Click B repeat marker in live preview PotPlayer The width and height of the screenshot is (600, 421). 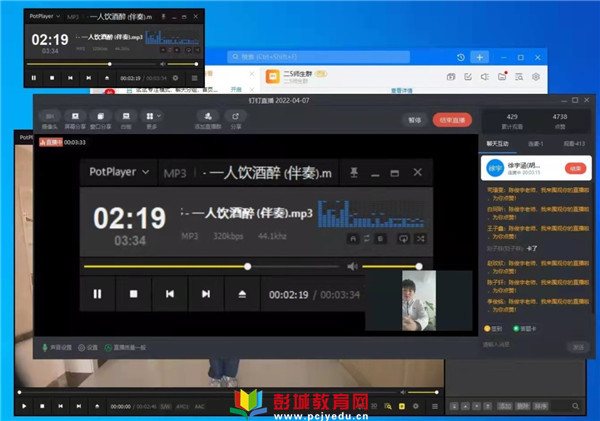(x=380, y=239)
